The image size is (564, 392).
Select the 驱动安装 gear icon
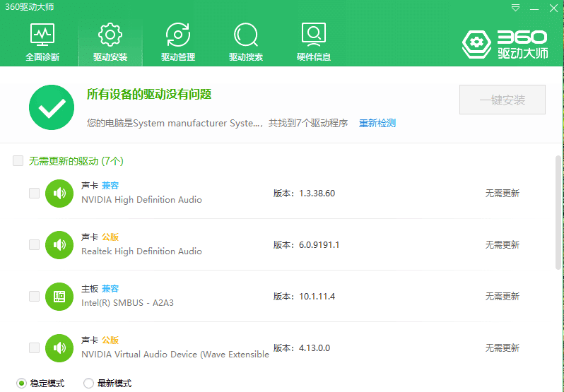click(110, 35)
